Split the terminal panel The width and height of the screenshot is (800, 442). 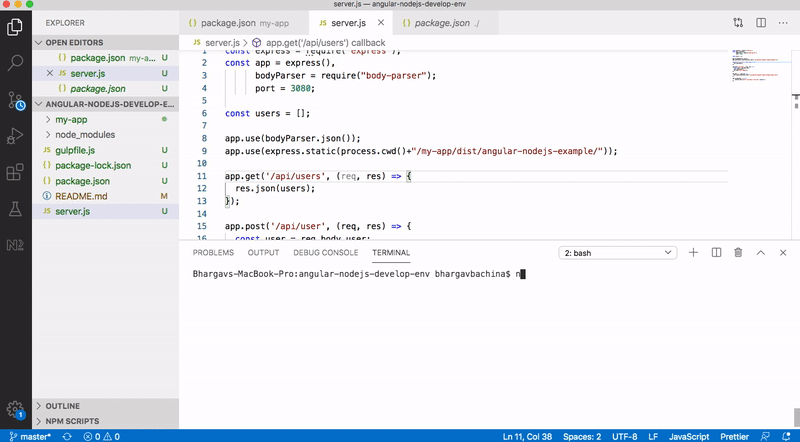[716, 253]
